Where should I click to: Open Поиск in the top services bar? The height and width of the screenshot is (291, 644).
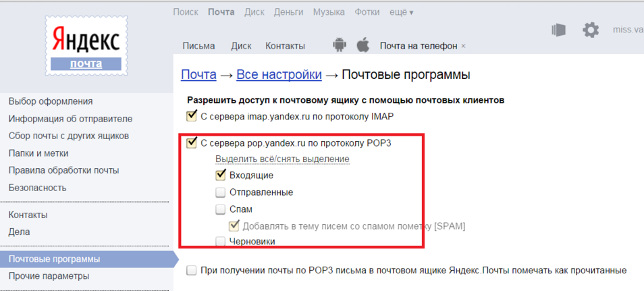point(186,12)
